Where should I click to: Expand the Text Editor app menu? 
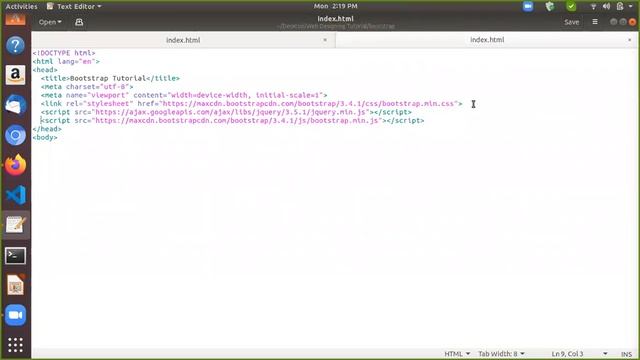(x=74, y=6)
